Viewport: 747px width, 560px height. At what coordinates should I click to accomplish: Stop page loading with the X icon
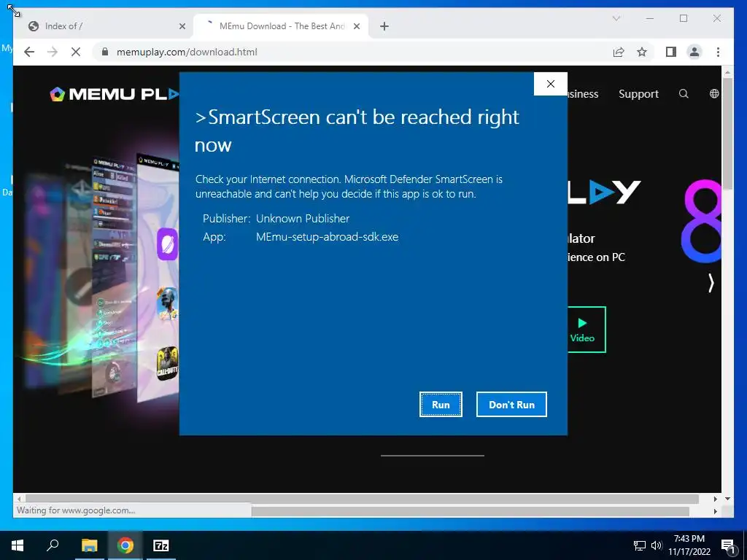pos(76,52)
